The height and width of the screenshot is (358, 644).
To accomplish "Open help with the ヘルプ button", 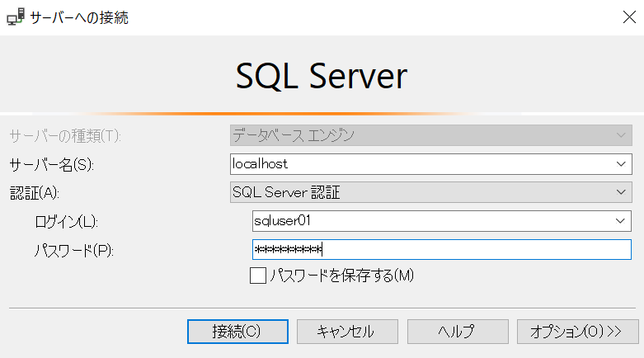I will click(x=458, y=332).
